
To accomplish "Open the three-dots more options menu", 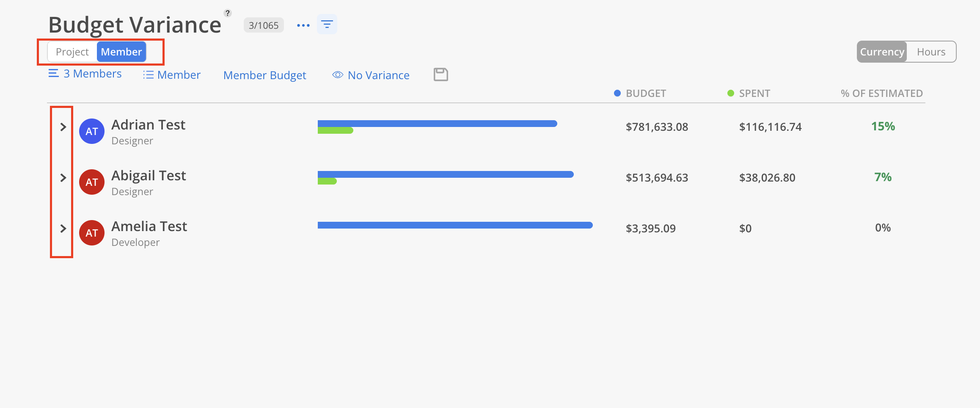I will tap(303, 25).
